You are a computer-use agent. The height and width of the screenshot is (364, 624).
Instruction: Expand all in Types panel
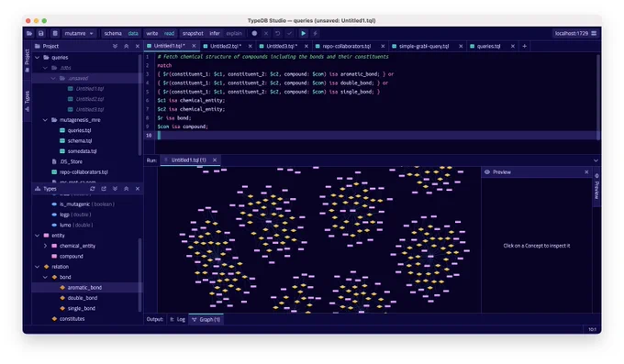tap(115, 189)
